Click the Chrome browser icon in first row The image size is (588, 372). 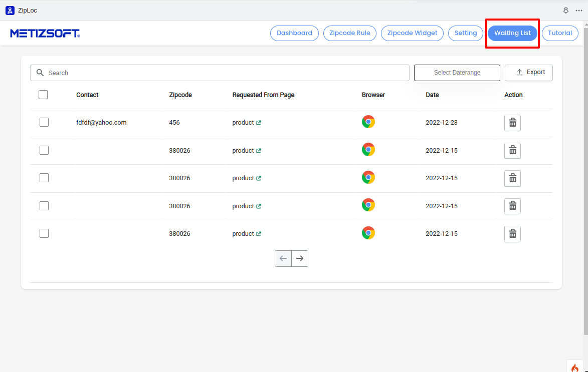(368, 122)
